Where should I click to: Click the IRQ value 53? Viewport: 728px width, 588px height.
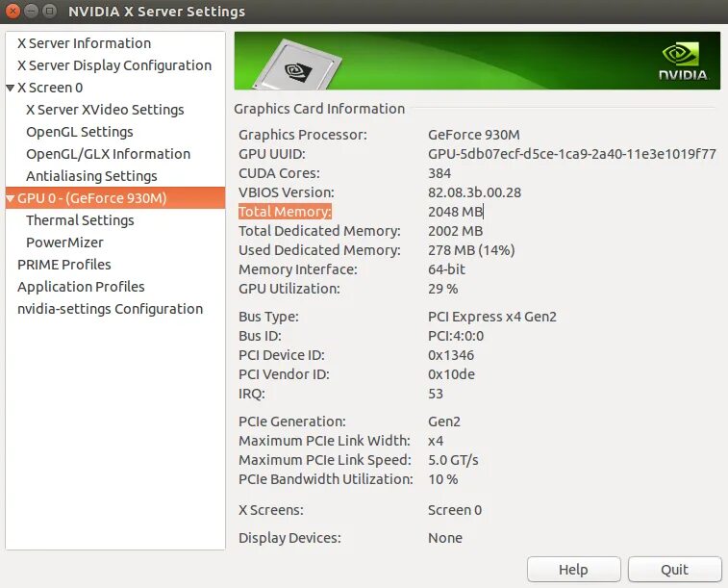[x=436, y=394]
